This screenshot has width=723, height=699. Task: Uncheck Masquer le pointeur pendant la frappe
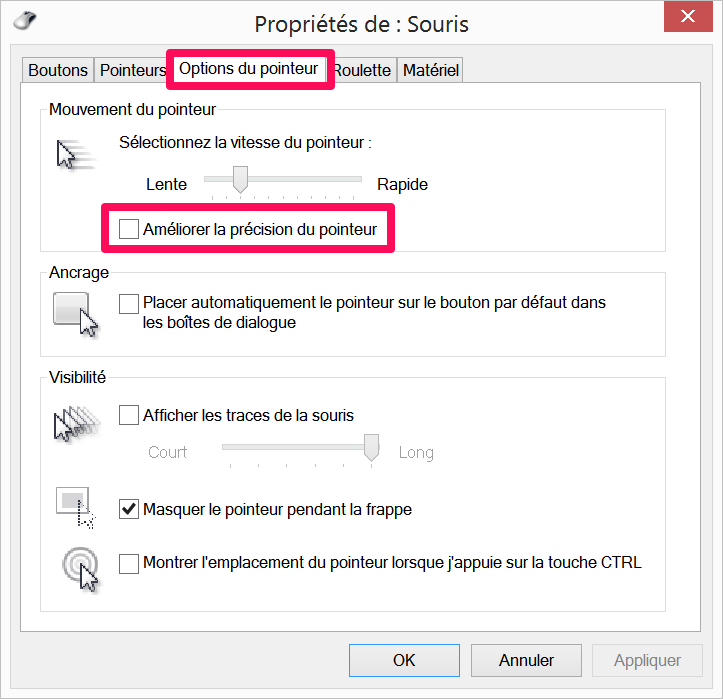(x=129, y=509)
